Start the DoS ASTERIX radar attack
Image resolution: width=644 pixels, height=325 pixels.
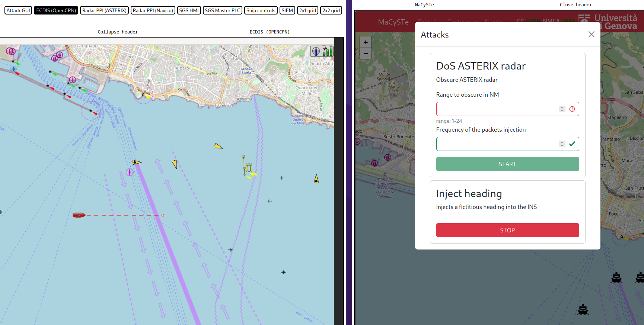click(x=507, y=164)
